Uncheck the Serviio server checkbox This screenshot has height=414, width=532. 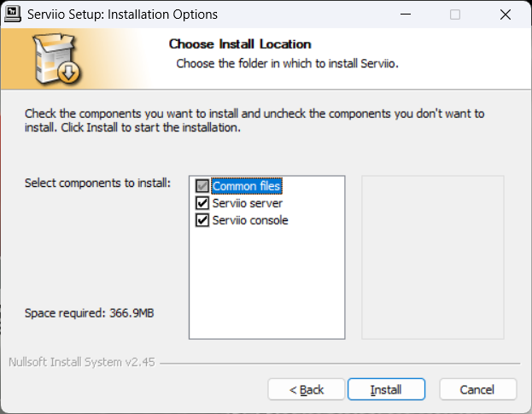202,203
